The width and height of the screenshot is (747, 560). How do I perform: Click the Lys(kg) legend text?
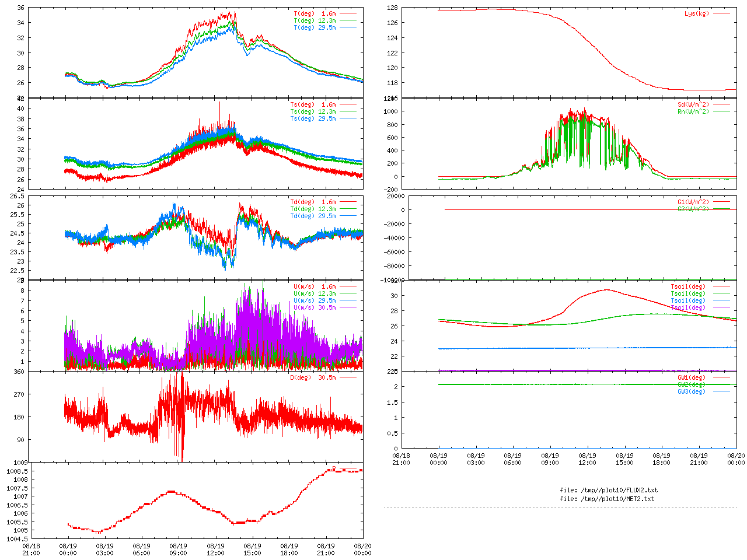coord(697,13)
